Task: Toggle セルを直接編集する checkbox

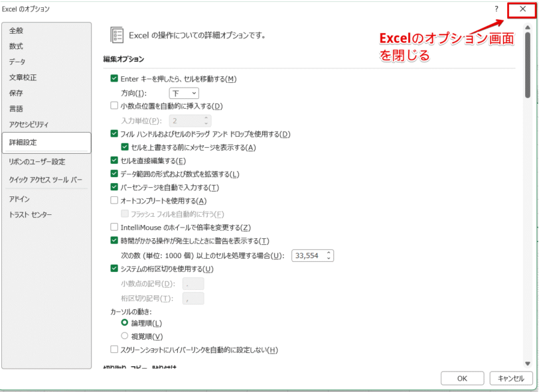Action: [x=114, y=160]
